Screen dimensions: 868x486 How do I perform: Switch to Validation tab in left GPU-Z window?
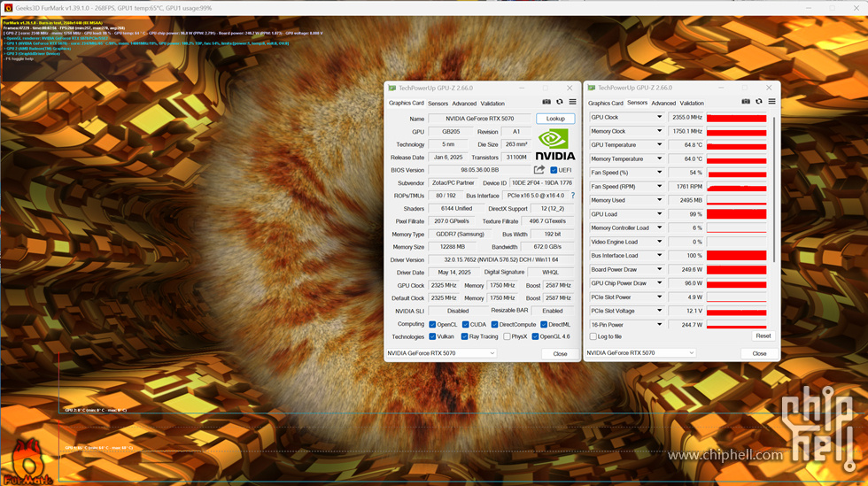click(x=492, y=104)
